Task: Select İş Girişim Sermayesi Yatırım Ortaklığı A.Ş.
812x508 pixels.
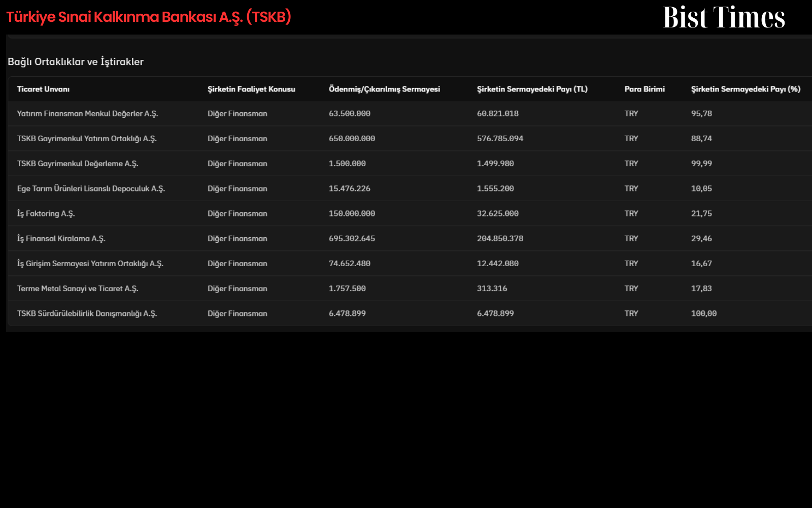Action: point(90,264)
